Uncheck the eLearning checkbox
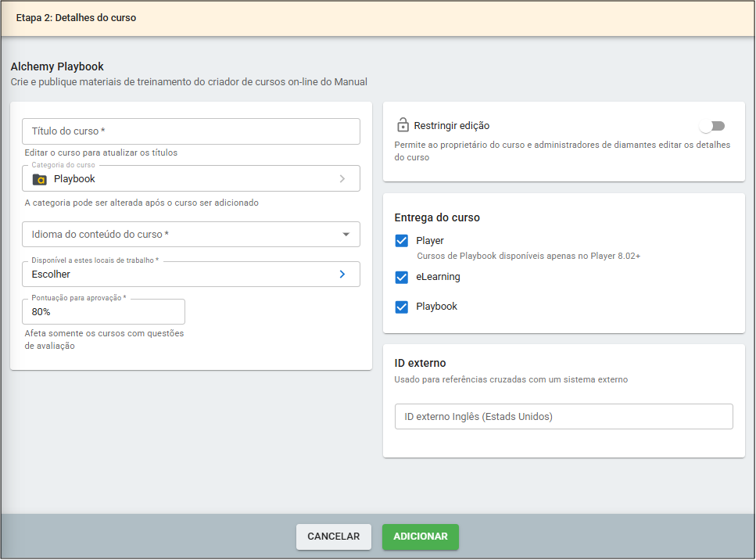The image size is (756, 560). pos(402,277)
